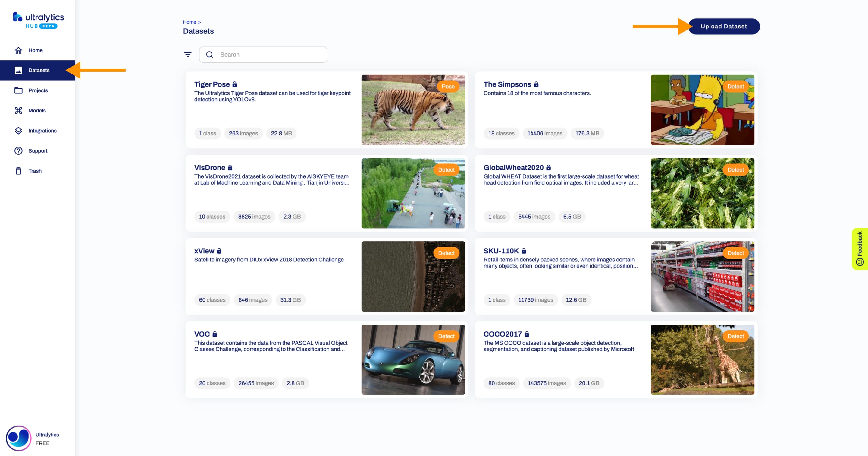Screen dimensions: 868x456
Task: Click the GlobalWheat2020 Detect badge
Action: [735, 169]
